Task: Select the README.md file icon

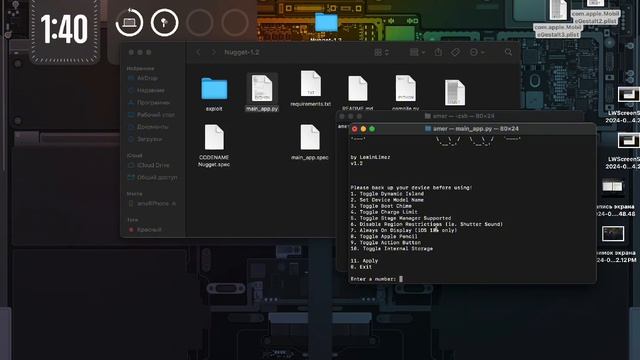Action: pyautogui.click(x=358, y=88)
